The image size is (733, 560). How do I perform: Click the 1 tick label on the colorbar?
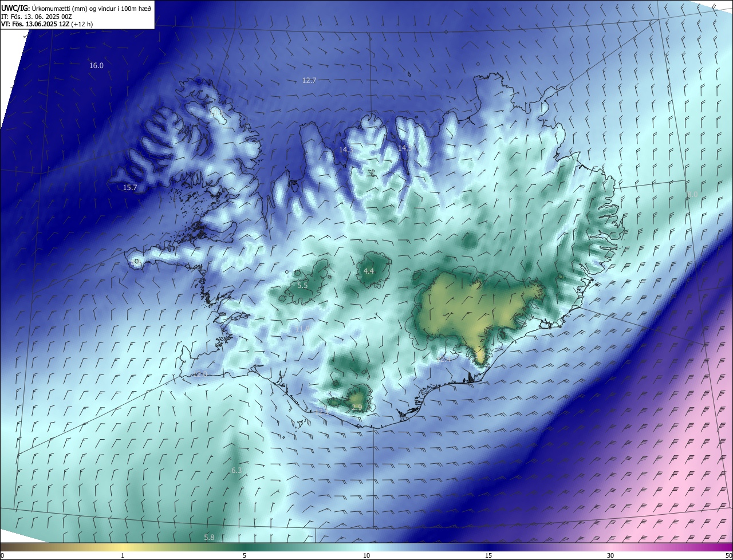(123, 555)
